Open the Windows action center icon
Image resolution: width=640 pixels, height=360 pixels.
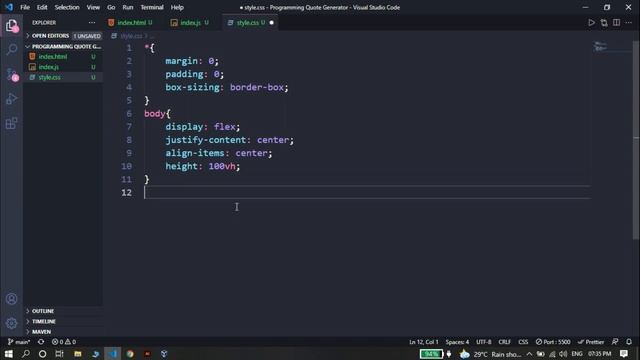click(624, 354)
